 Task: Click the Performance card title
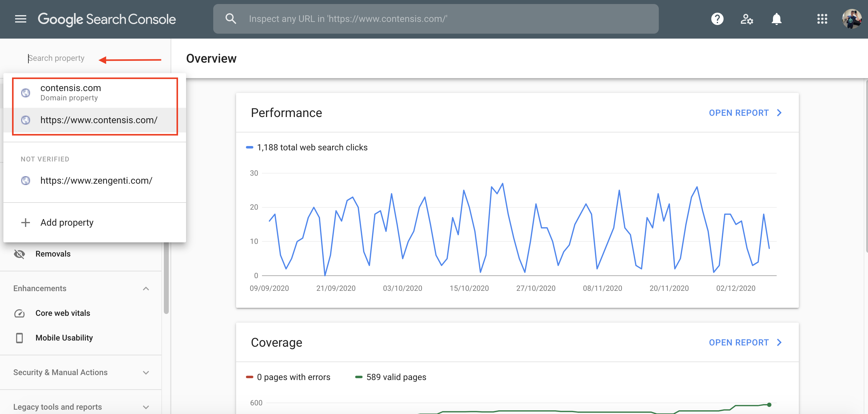[x=286, y=113]
